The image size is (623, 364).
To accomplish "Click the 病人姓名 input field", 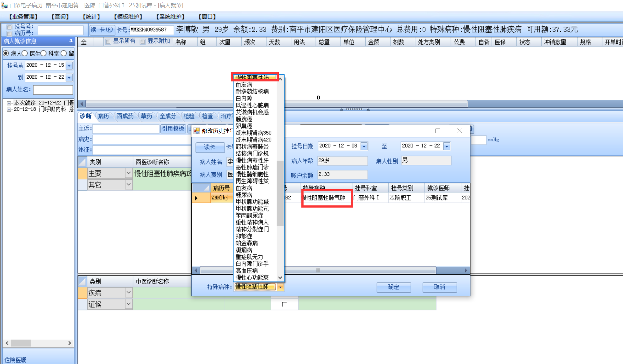I will pyautogui.click(x=53, y=90).
